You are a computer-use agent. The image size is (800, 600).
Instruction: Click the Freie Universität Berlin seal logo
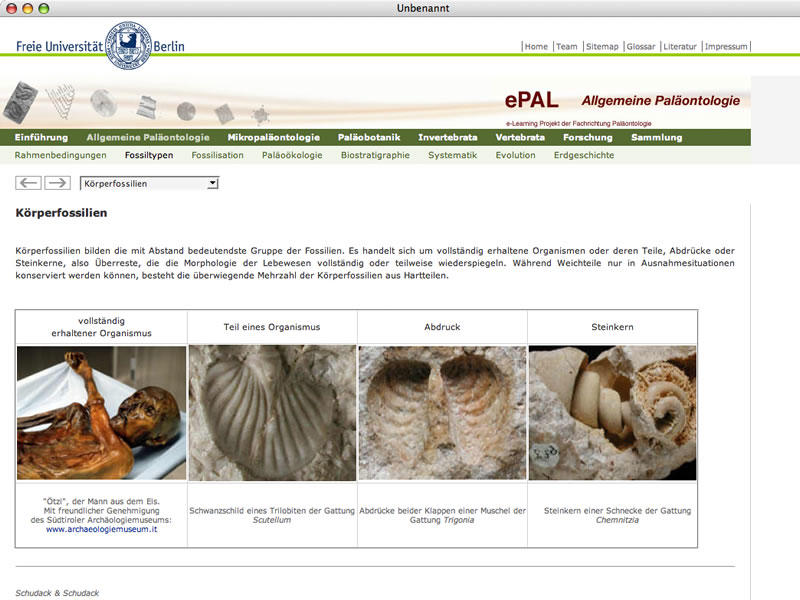(128, 45)
